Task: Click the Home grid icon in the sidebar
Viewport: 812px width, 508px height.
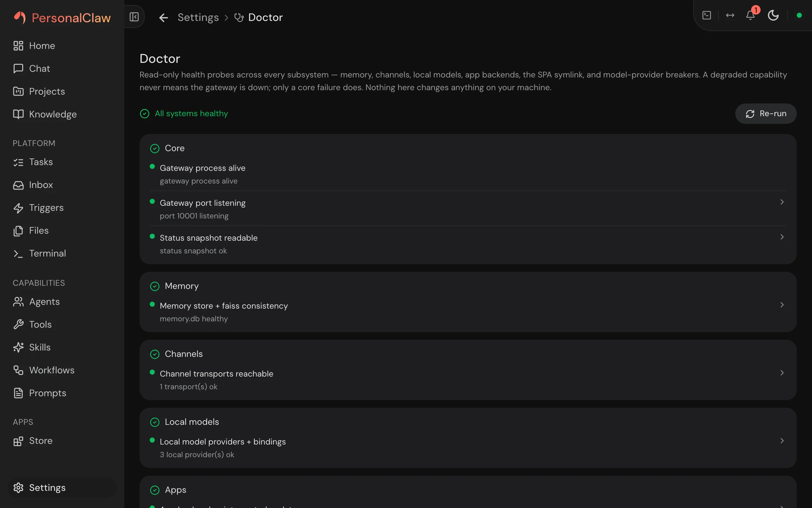Action: [18, 46]
